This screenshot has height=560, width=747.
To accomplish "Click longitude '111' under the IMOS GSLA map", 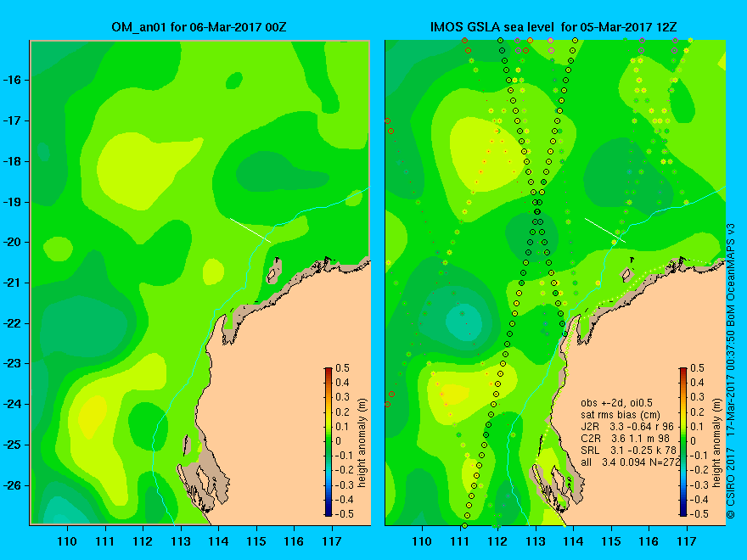I will pyautogui.click(x=460, y=541).
